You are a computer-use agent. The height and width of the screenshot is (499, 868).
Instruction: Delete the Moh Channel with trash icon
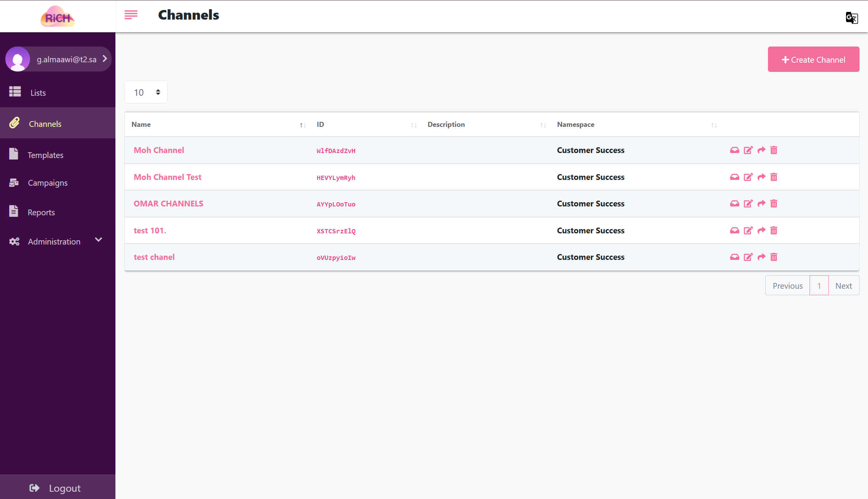click(774, 150)
